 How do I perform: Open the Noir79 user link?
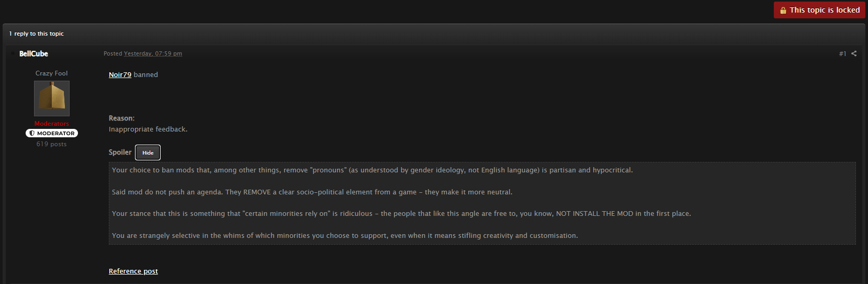(x=120, y=74)
